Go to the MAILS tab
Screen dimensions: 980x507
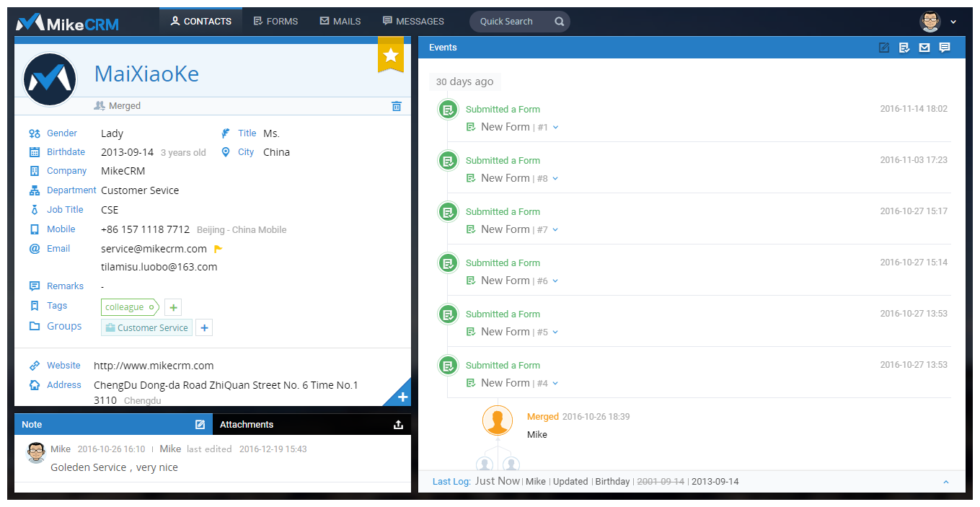point(340,22)
